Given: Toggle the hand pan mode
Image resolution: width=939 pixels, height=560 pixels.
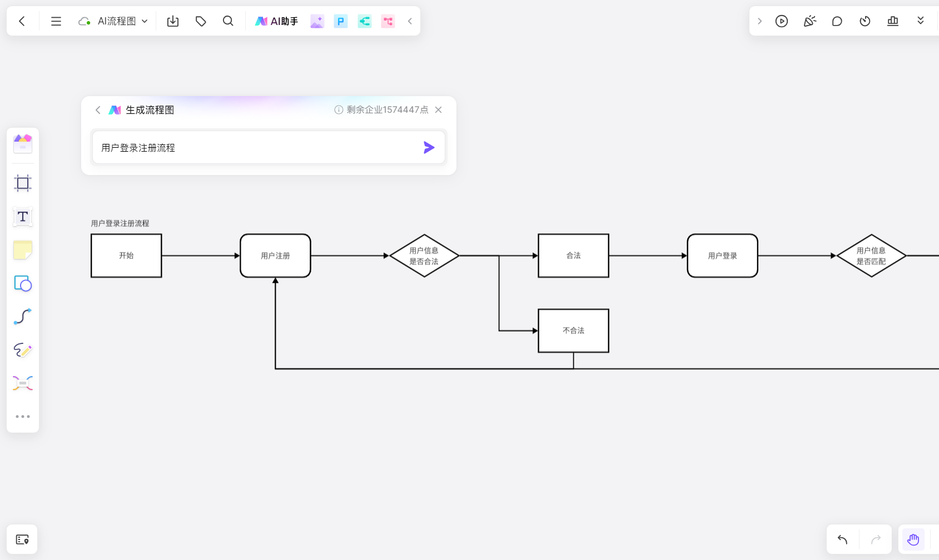Looking at the screenshot, I should coord(913,539).
